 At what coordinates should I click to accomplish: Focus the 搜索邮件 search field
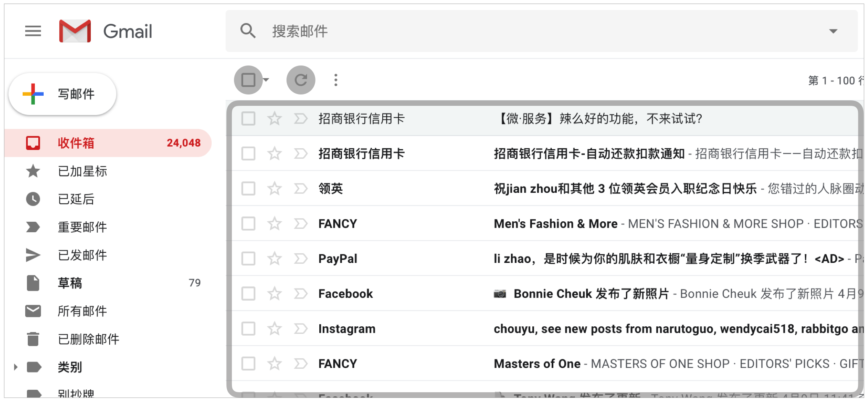point(542,31)
